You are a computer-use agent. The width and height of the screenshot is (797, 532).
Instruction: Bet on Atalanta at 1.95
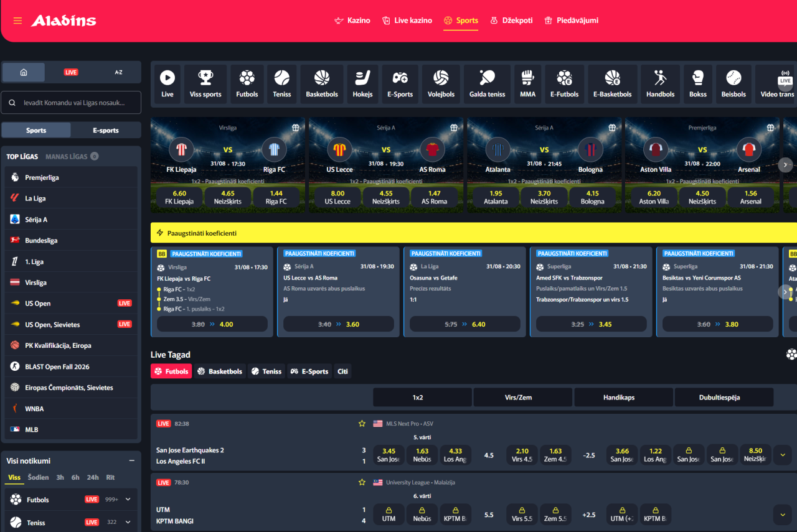pyautogui.click(x=496, y=197)
